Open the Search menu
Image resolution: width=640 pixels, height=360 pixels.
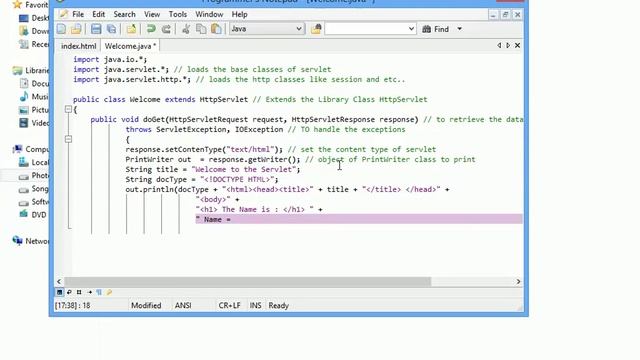click(124, 14)
